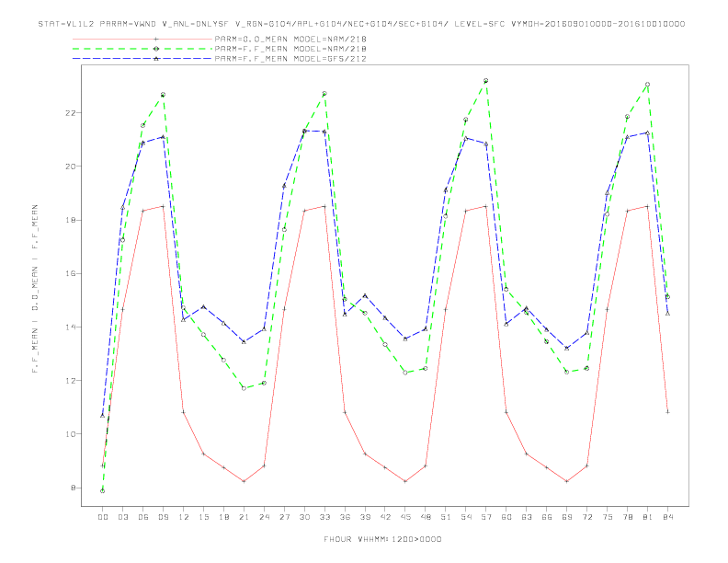Click the x-axis tick label 54

[x=466, y=517]
